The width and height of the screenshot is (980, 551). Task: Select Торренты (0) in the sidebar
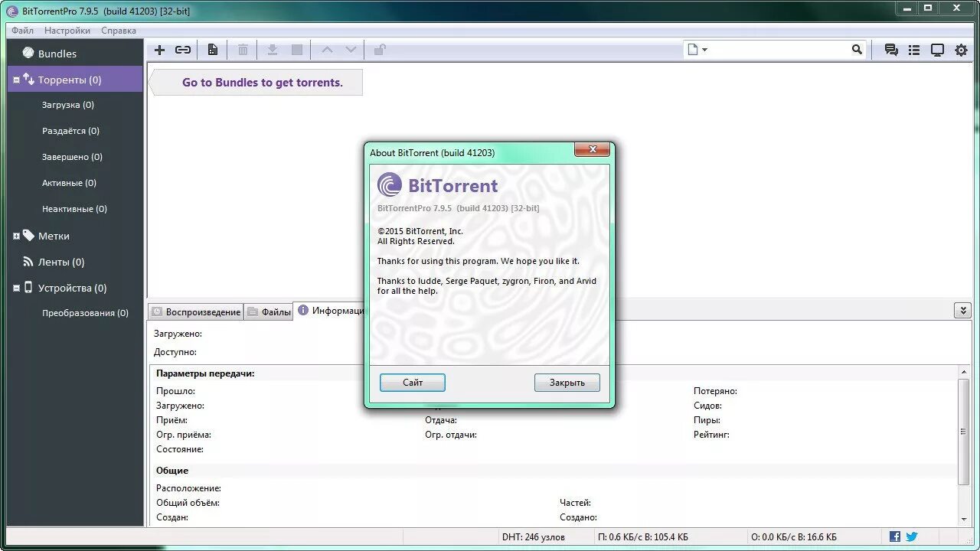pos(75,80)
